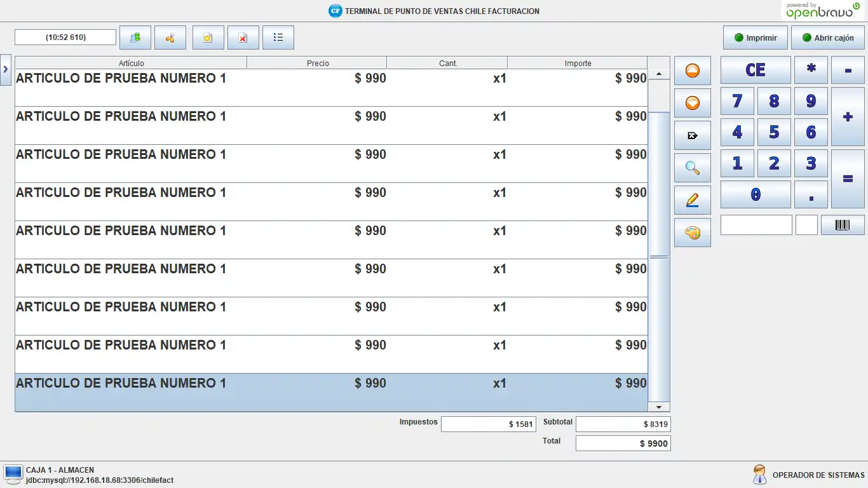
Task: Click the split ticket scissors icon
Action: [x=170, y=37]
